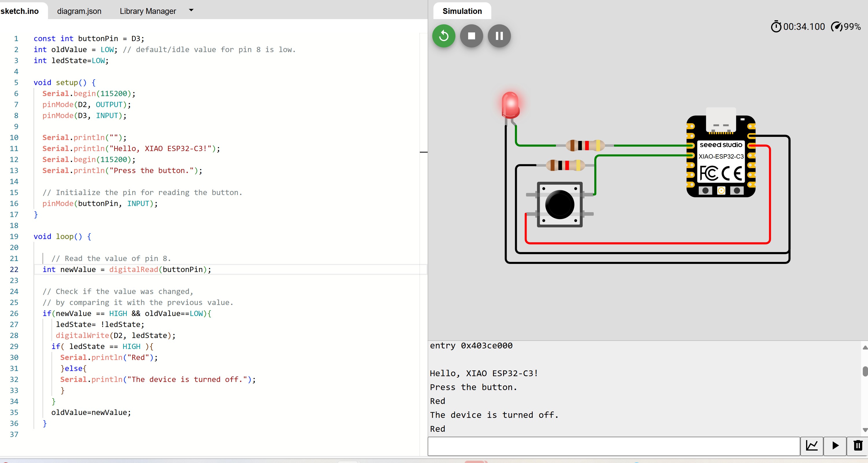868x463 pixels.
Task: Expand the tabs dropdown arrow
Action: [x=191, y=10]
